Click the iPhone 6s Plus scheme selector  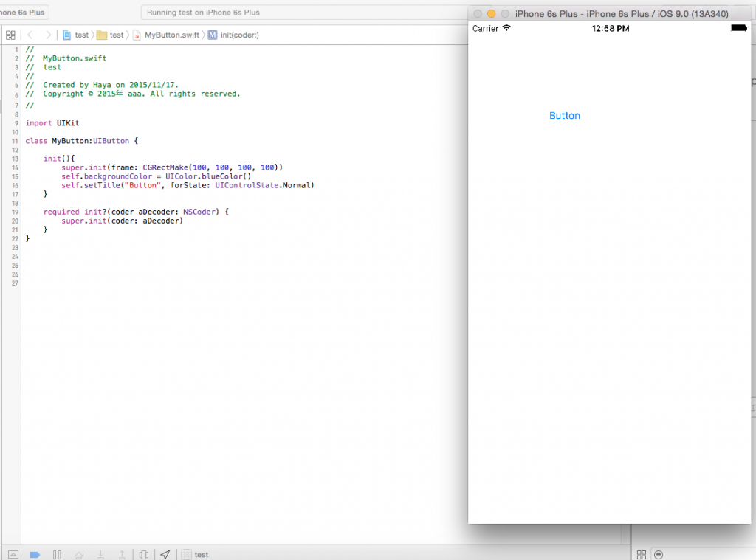(23, 13)
